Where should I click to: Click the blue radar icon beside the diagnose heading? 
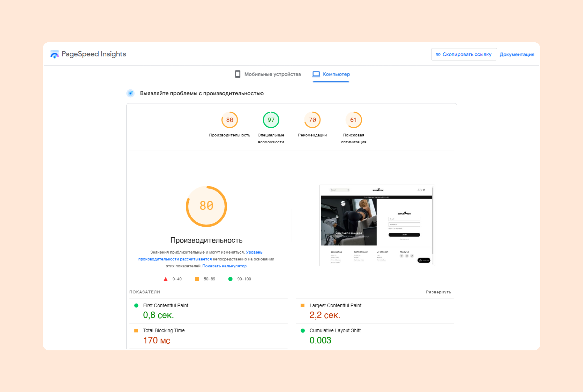pos(131,93)
